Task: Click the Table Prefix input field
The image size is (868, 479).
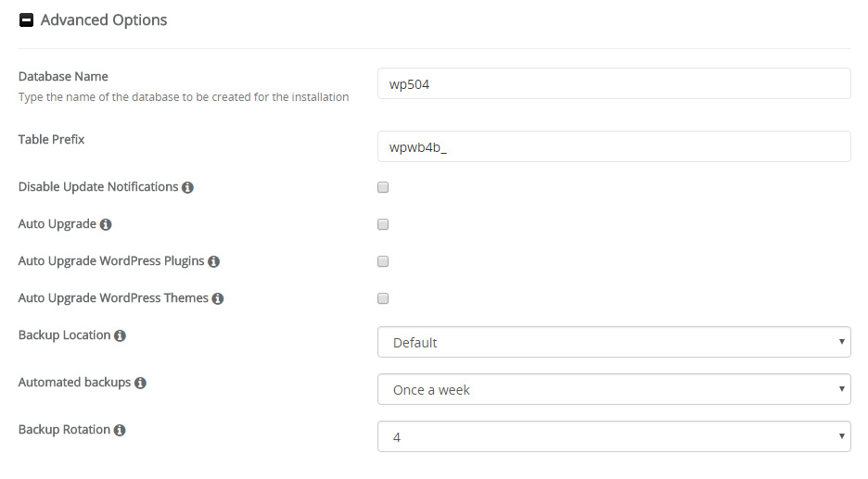Action: (614, 146)
